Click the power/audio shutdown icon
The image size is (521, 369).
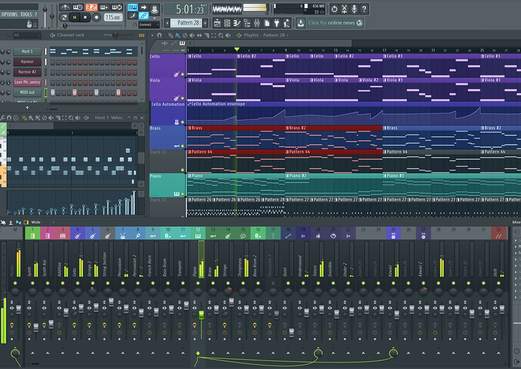pyautogui.click(x=334, y=9)
